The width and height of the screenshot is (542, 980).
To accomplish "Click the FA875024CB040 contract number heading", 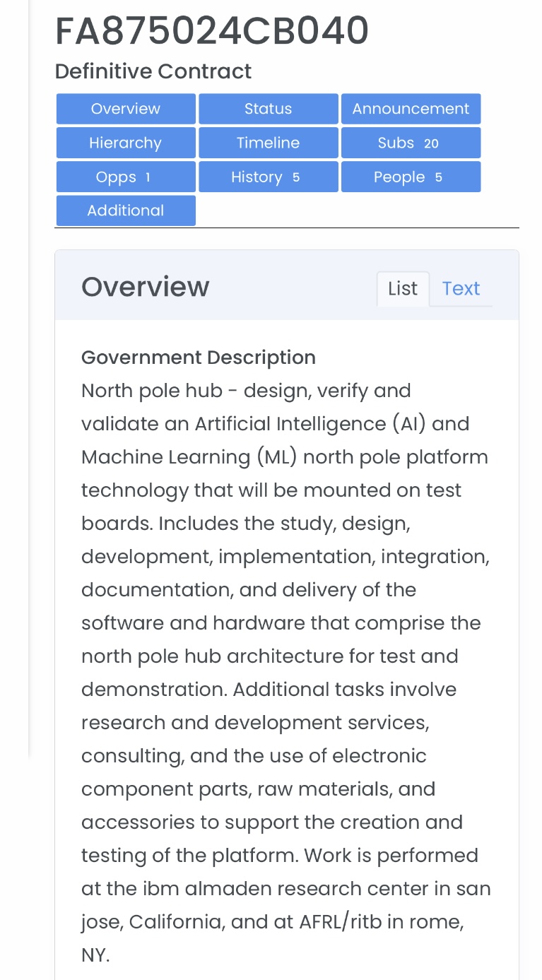I will (x=212, y=31).
